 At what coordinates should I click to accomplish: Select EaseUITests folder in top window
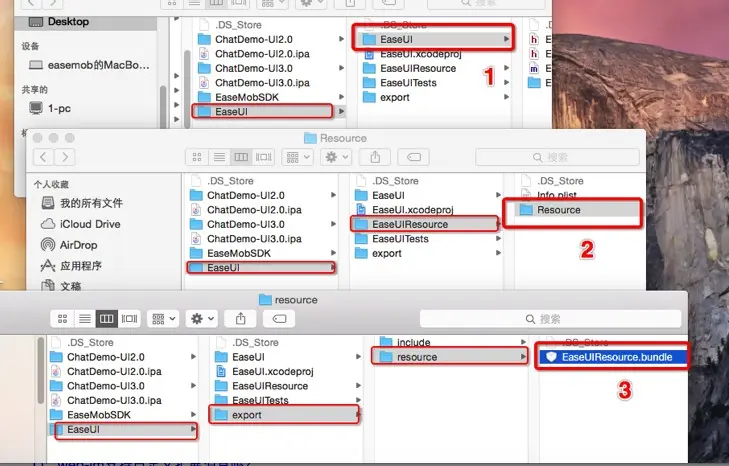click(408, 83)
